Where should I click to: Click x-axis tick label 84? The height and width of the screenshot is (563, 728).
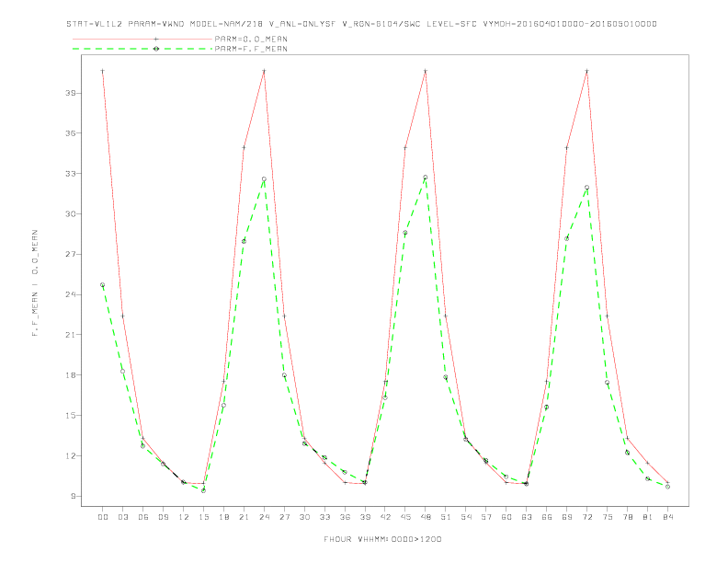pyautogui.click(x=668, y=517)
